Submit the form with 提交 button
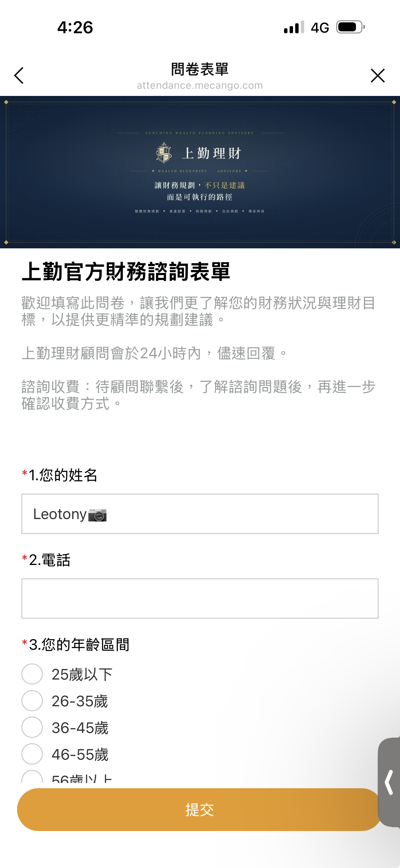400x868 pixels. [200, 809]
